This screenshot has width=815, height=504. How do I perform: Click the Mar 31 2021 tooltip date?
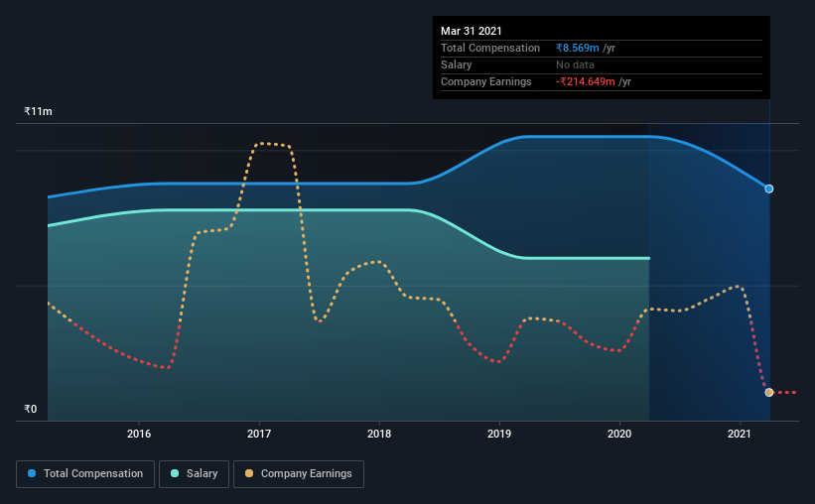[x=471, y=31]
